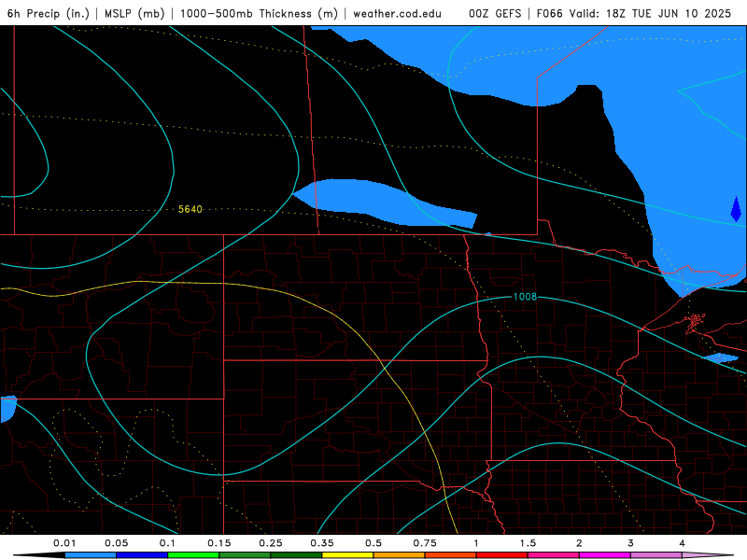Image resolution: width=747 pixels, height=560 pixels.
Task: Click the small dark blue diamond precipitation spot
Action: (x=736, y=209)
